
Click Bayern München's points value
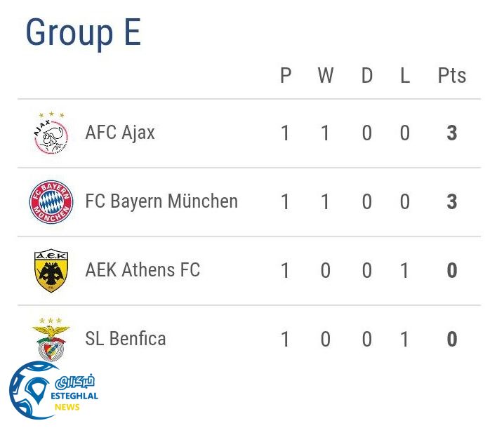click(x=451, y=202)
